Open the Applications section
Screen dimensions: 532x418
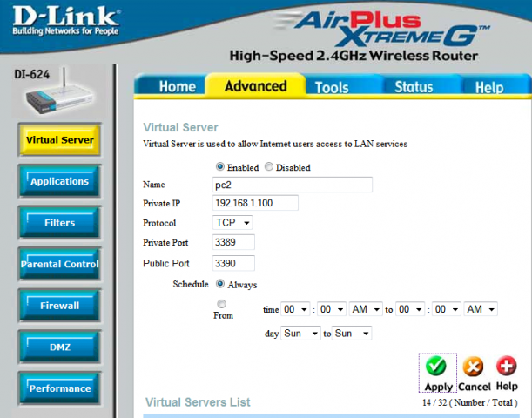pos(59,181)
